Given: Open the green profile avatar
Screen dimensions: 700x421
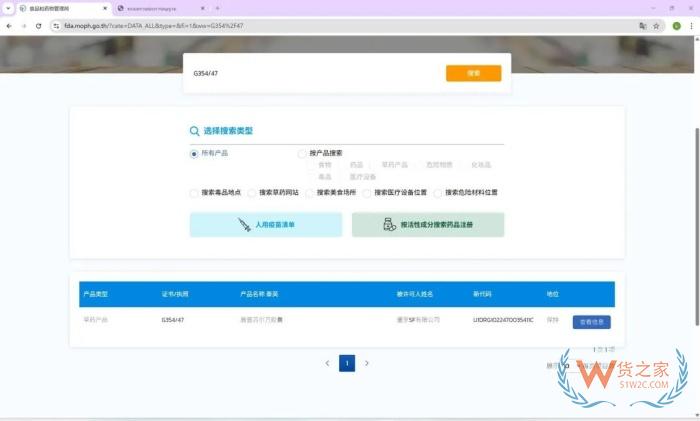Looking at the screenshot, I should (x=677, y=26).
